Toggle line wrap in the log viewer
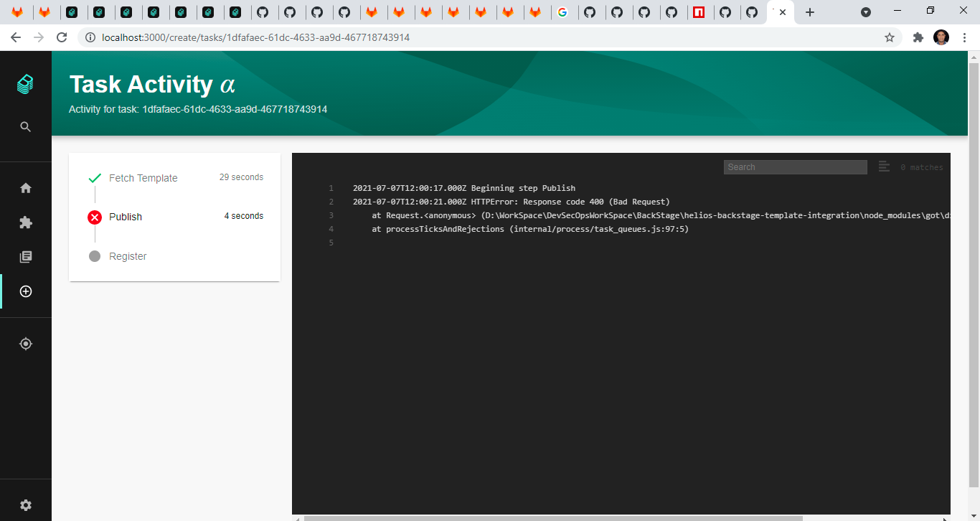980x521 pixels. click(884, 166)
